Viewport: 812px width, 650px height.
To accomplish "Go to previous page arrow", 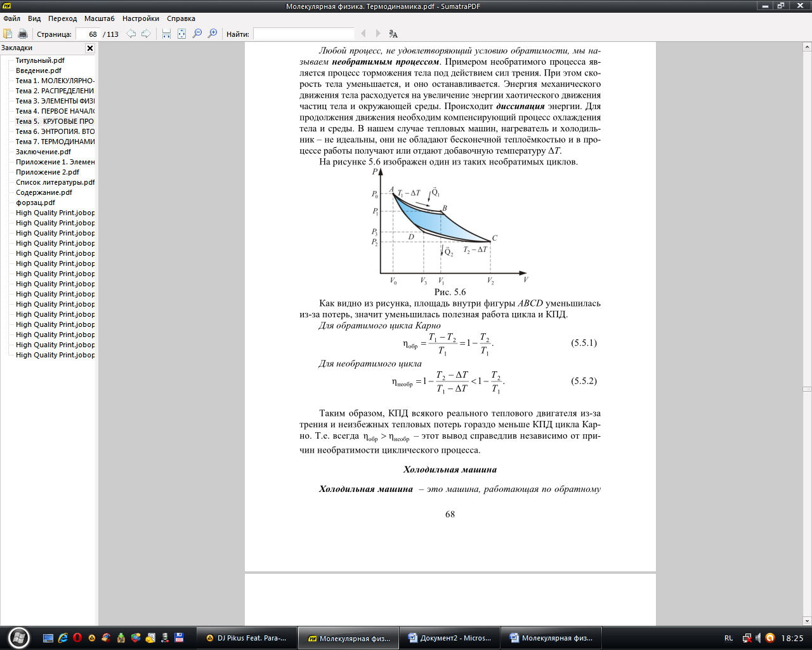I will tap(131, 34).
